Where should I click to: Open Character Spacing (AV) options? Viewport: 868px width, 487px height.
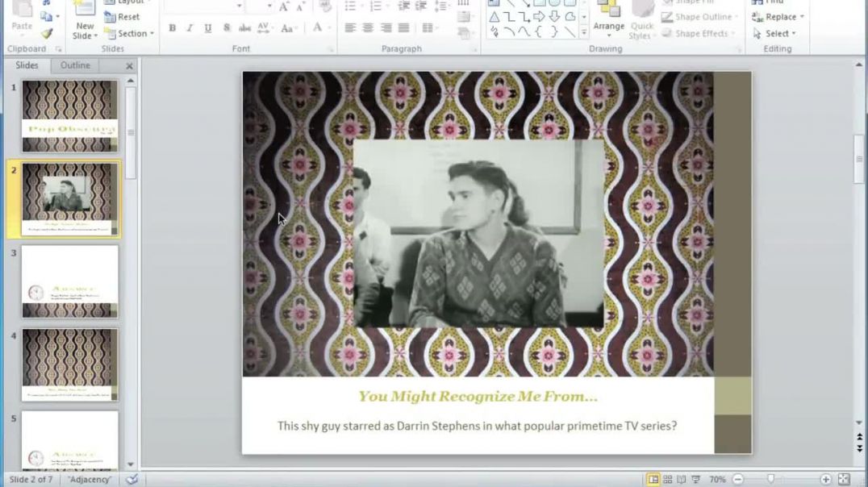point(264,27)
